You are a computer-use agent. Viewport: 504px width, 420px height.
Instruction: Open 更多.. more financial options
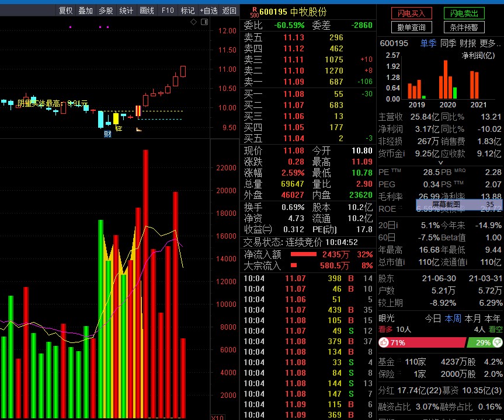[x=490, y=43]
